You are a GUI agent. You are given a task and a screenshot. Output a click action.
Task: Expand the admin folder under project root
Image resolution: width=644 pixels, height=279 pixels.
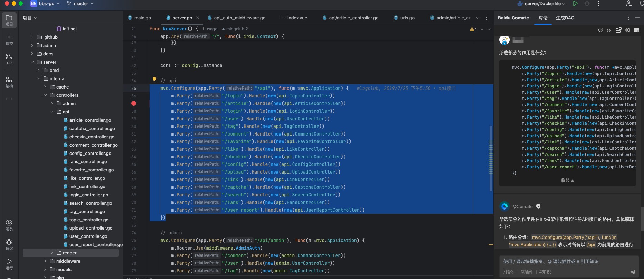(32, 45)
